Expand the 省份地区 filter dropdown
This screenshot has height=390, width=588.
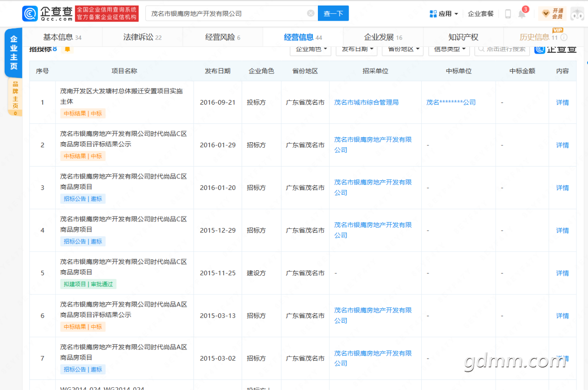402,49
